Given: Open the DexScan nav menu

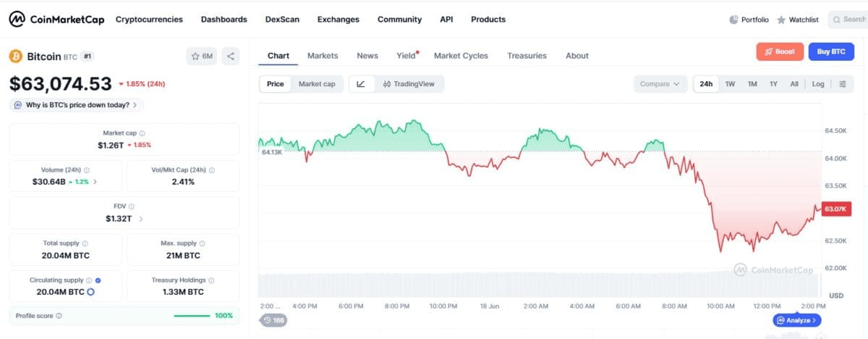Looking at the screenshot, I should [x=282, y=20].
